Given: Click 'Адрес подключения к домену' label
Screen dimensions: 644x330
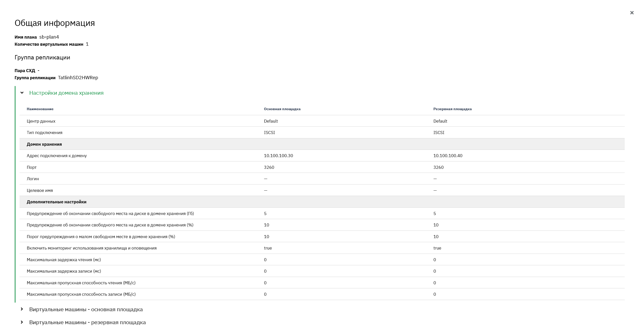Looking at the screenshot, I should click(x=57, y=156).
